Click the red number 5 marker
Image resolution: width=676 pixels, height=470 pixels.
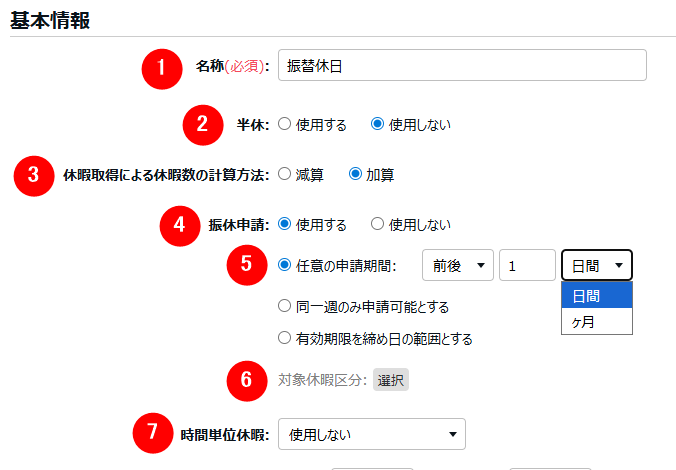246,266
